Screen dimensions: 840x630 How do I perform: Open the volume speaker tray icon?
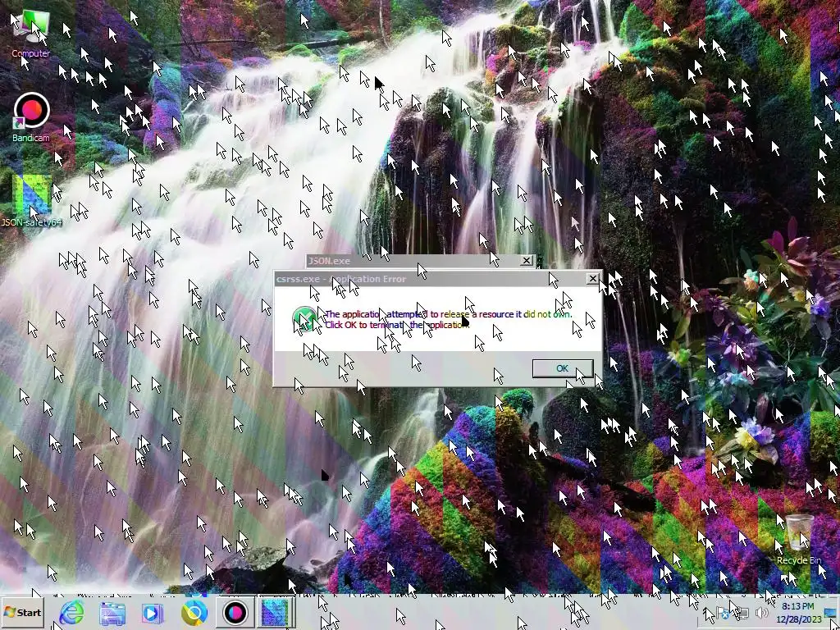coord(761,612)
